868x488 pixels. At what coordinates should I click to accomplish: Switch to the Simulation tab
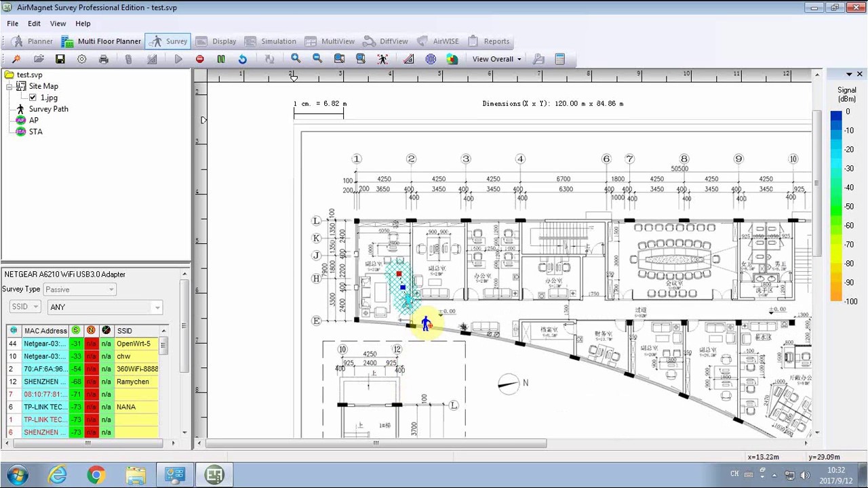pos(270,41)
